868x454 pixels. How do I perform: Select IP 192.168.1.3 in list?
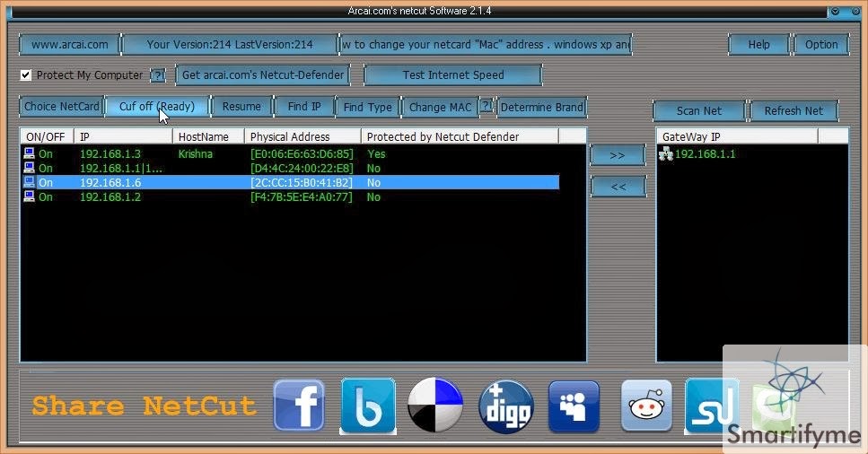110,154
